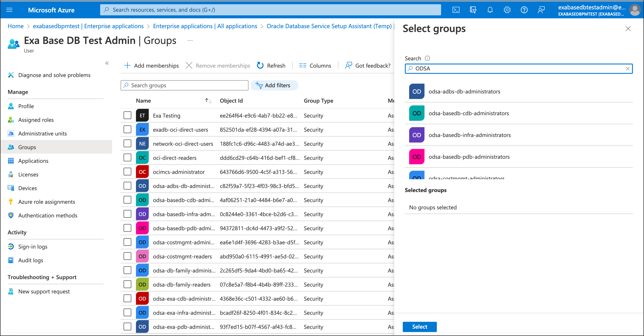The width and height of the screenshot is (644, 336).
Task: Open the Add filters dropdown
Action: (x=274, y=85)
